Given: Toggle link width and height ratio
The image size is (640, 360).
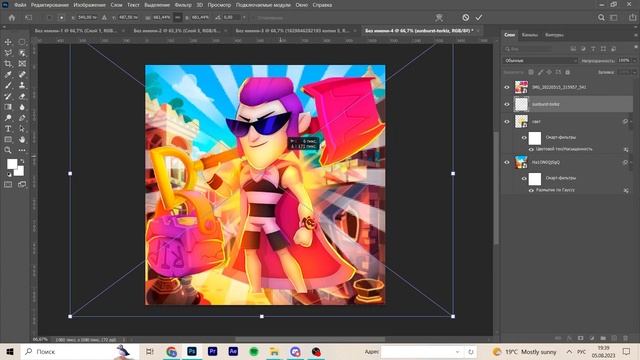Looking at the screenshot, I should pyautogui.click(x=178, y=18).
